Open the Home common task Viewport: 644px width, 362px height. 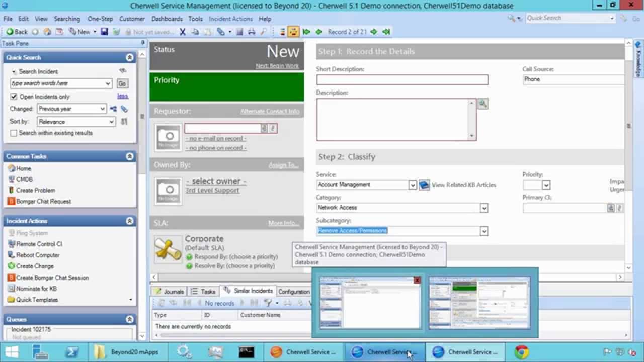pyautogui.click(x=20, y=168)
